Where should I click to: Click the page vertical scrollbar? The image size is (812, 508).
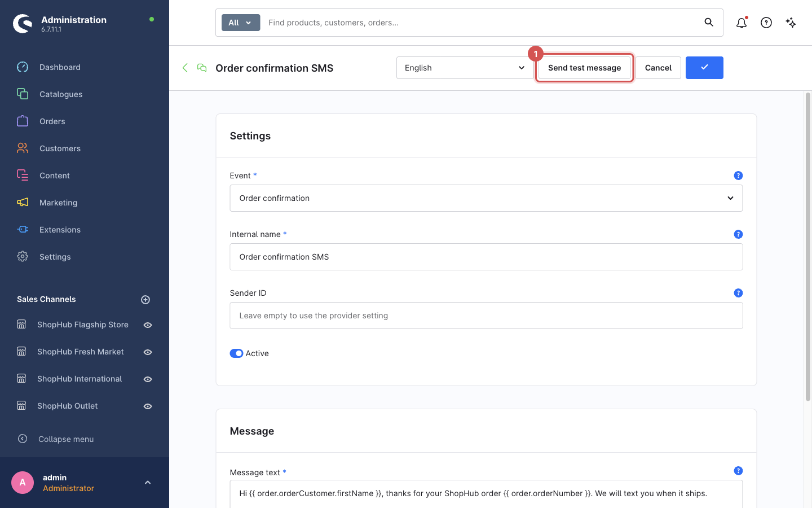(x=807, y=247)
